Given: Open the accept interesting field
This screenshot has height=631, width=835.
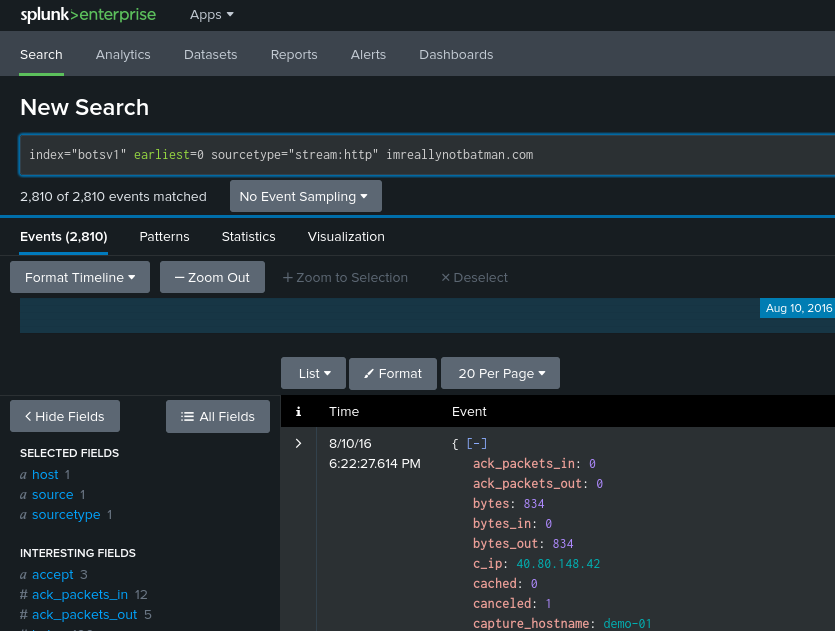Looking at the screenshot, I should (53, 575).
